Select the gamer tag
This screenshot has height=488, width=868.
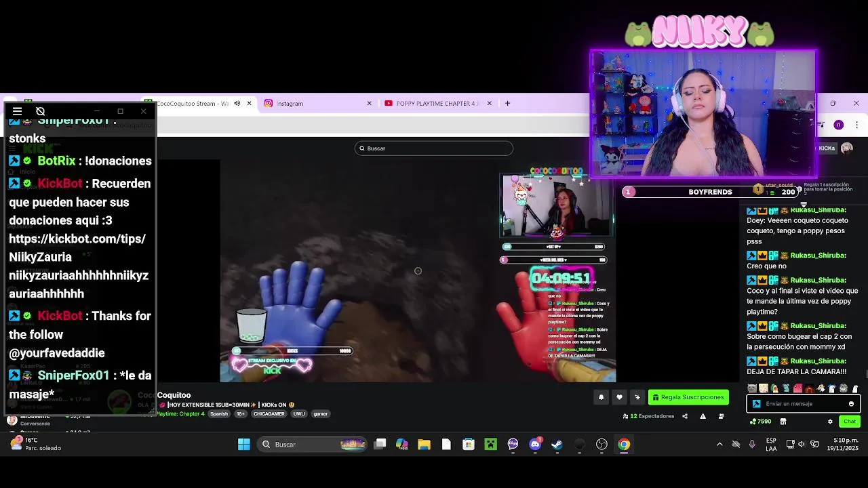pos(321,413)
